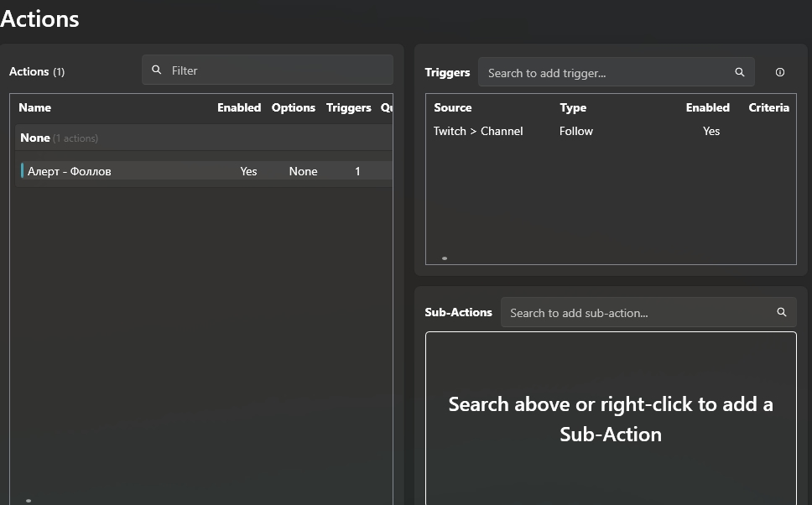Click the empty Sub-Action placeholder area
812x505 pixels.
click(x=611, y=419)
